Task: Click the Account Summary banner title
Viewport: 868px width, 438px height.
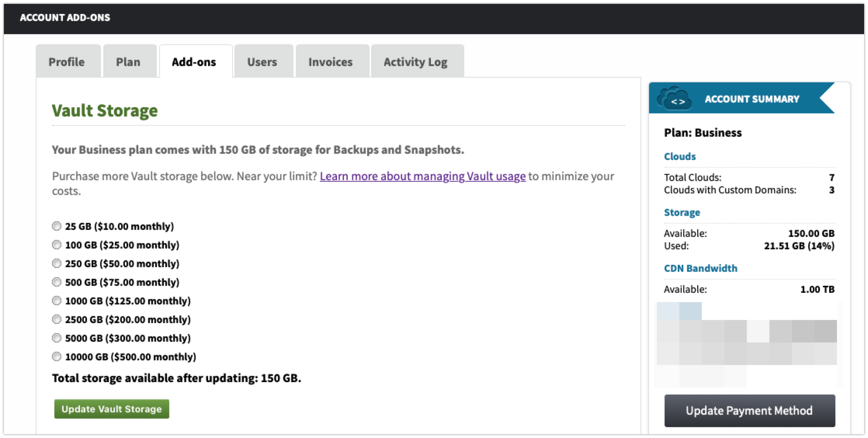Action: (752, 99)
